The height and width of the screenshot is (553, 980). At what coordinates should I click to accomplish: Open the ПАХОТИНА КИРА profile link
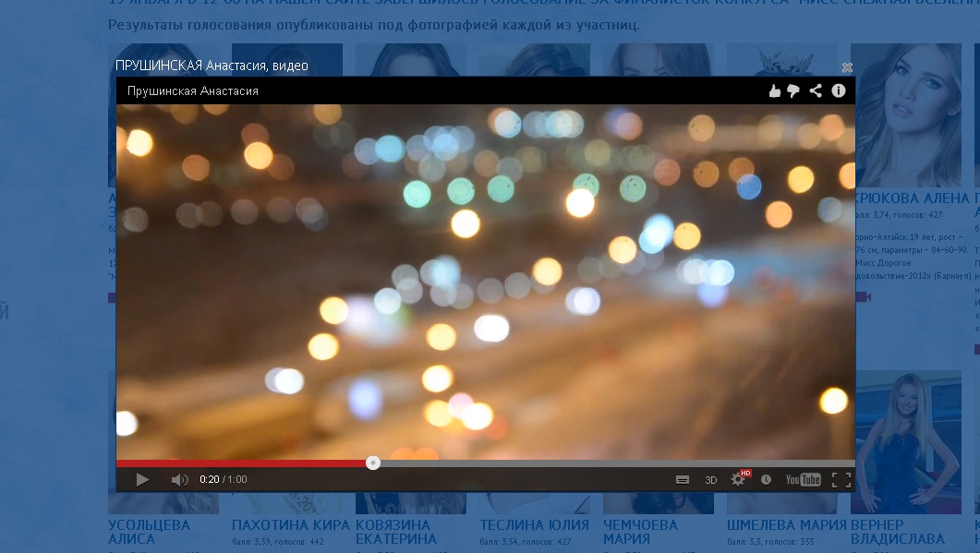291,525
